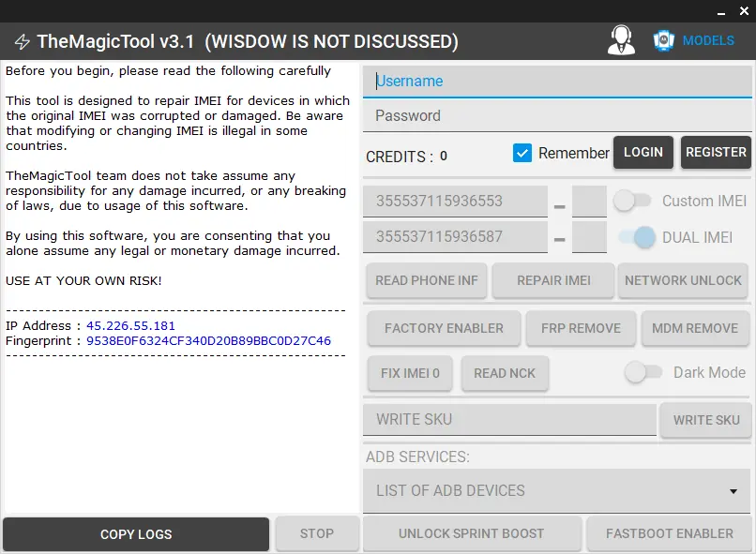The height and width of the screenshot is (554, 756).
Task: Minimize TheMagicTool window
Action: [721, 12]
